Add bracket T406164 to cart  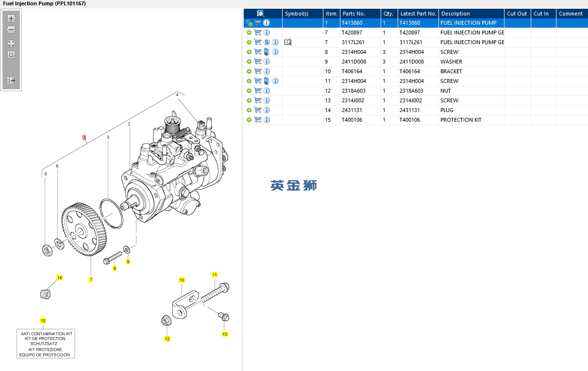click(258, 71)
